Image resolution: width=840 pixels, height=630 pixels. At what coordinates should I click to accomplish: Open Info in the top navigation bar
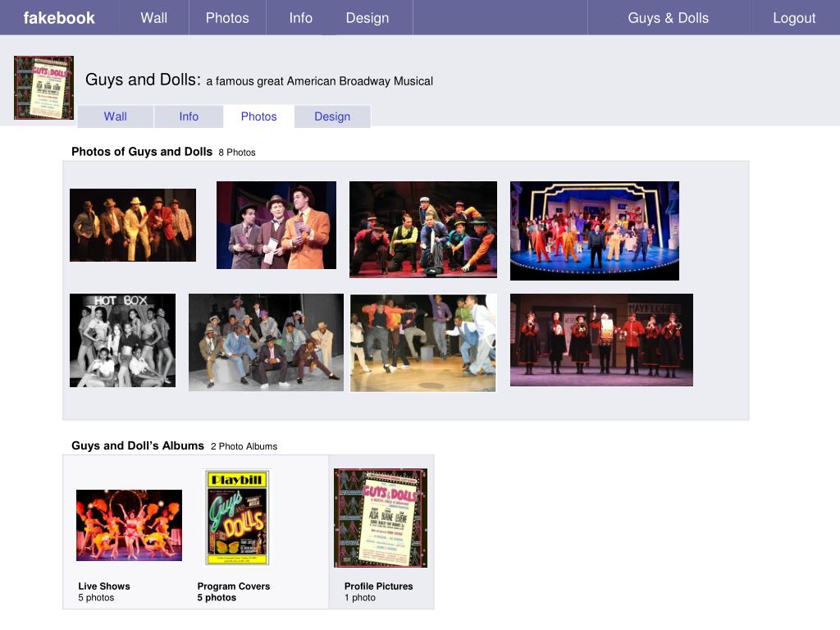[300, 18]
